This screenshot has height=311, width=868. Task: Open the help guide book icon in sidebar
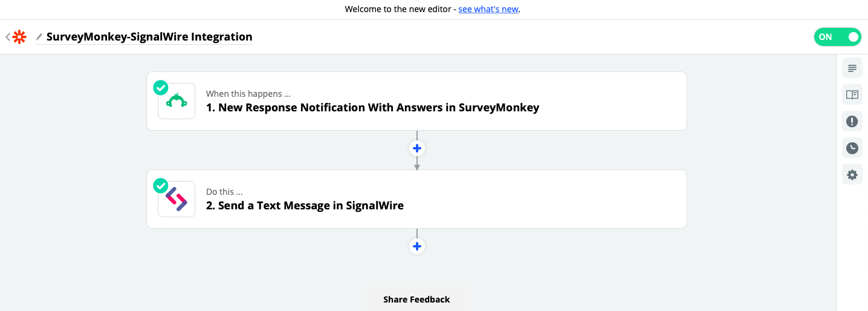click(852, 94)
